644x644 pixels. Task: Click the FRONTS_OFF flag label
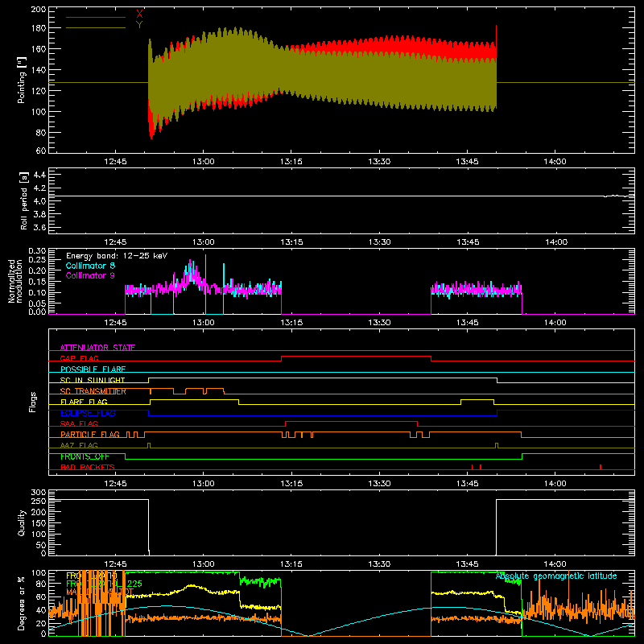click(85, 456)
